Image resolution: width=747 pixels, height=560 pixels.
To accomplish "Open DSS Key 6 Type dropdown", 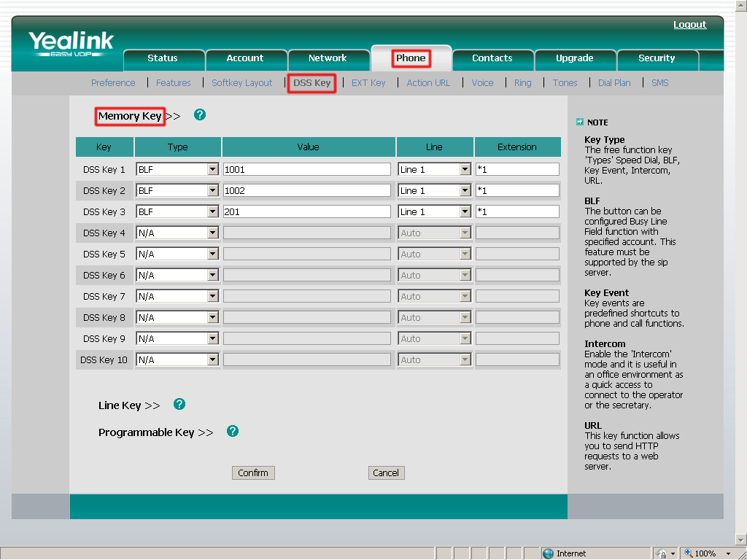I will (x=177, y=275).
